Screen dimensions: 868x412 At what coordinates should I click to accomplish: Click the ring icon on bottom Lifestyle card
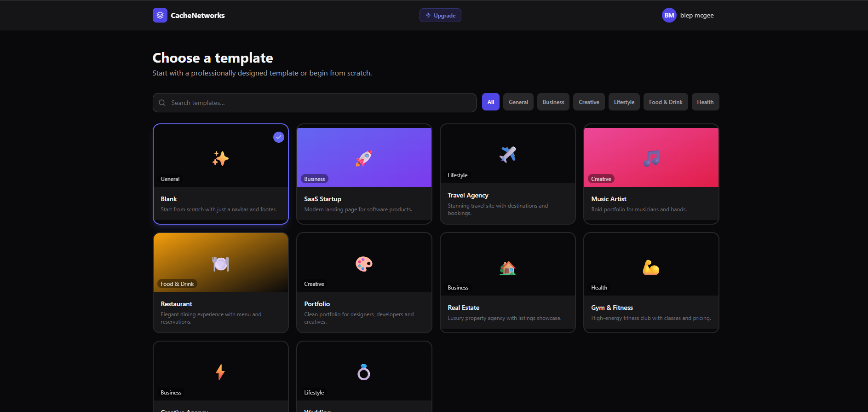pos(364,372)
